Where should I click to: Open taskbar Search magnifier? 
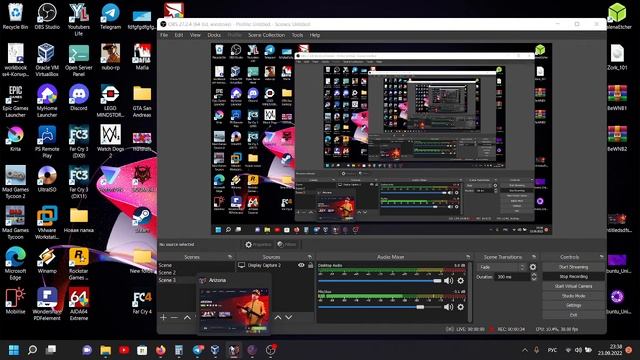click(x=32, y=350)
